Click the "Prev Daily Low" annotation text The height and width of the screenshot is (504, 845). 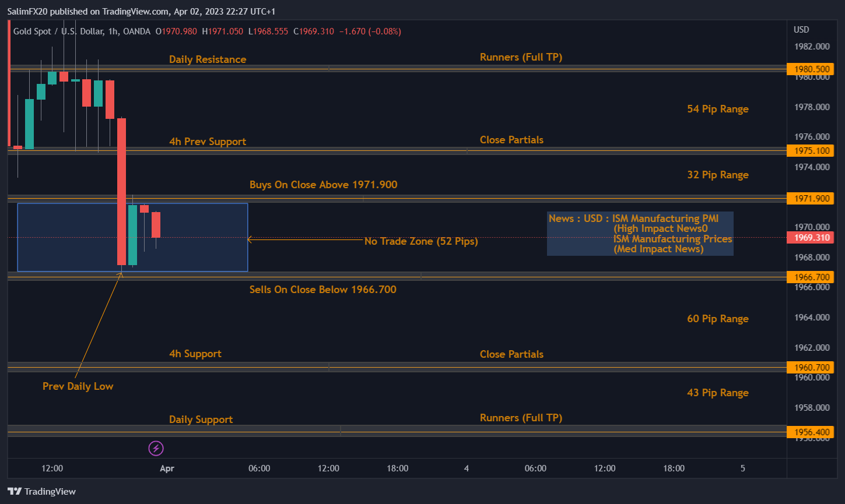78,386
